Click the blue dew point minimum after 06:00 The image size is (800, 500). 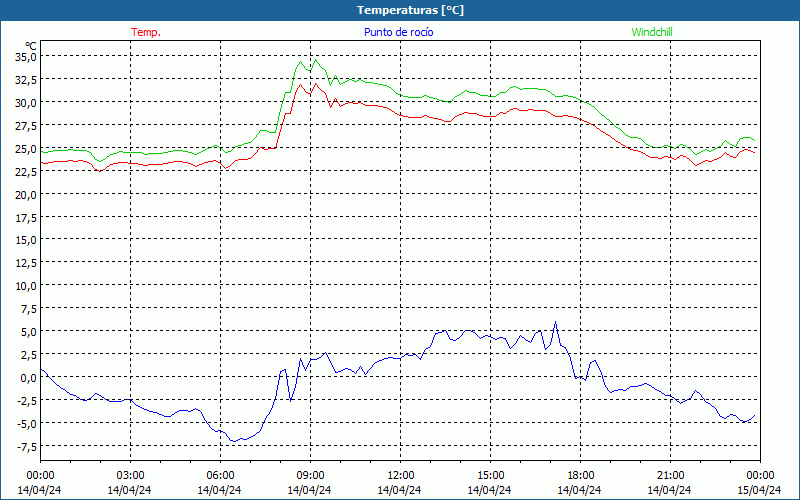(234, 441)
